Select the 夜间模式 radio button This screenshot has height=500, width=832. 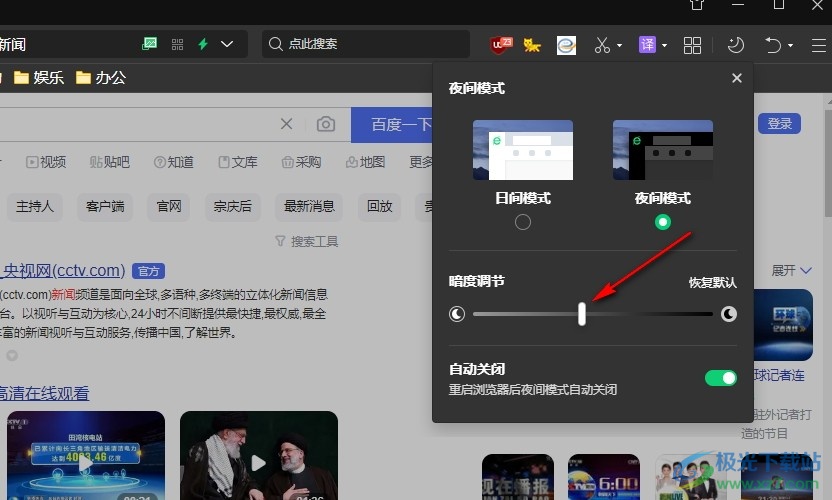coord(663,222)
